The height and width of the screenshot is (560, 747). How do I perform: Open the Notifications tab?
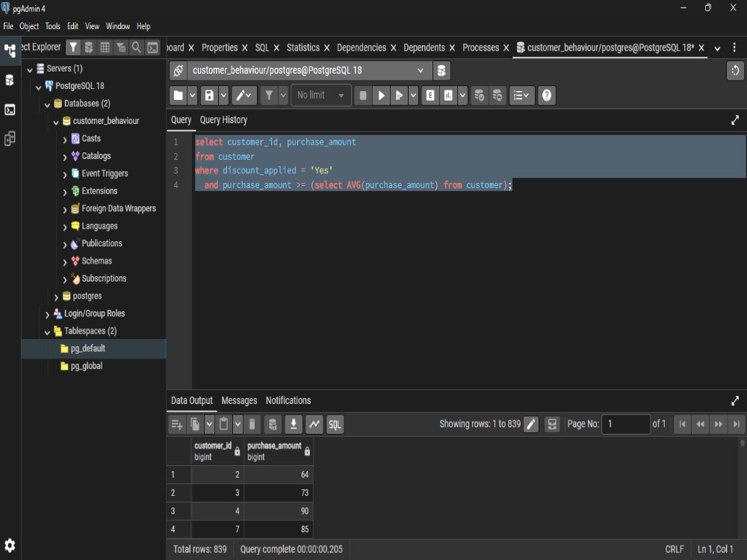pos(288,400)
